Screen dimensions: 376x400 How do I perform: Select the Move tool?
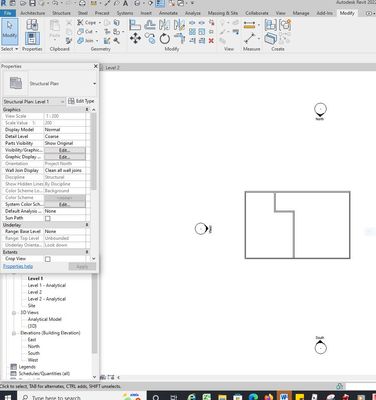coord(135,39)
